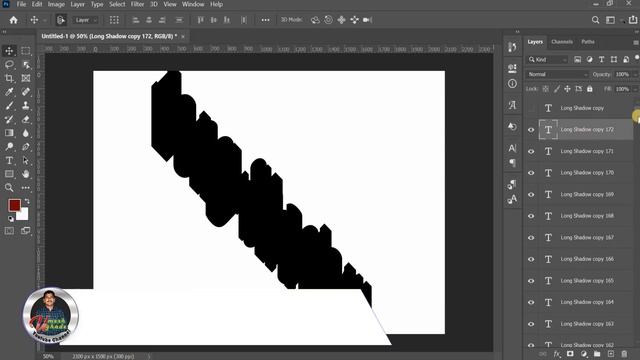Add a layer style with fx icon

[557, 354]
